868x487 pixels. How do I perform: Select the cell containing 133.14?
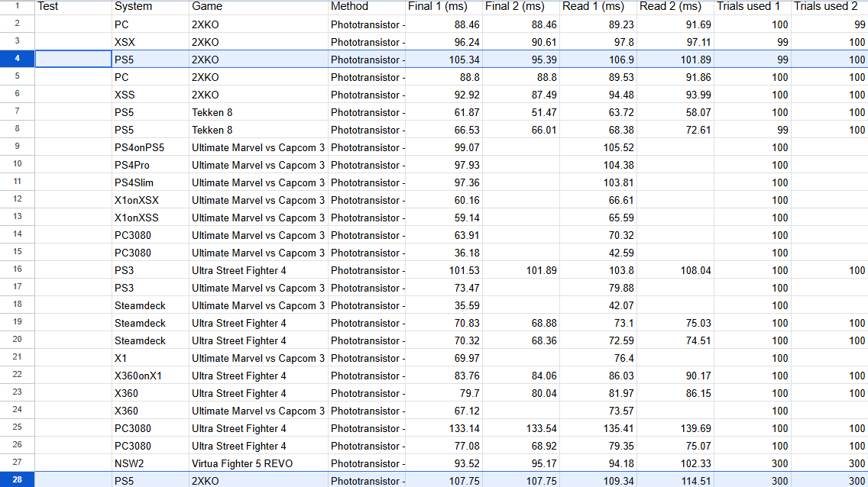pyautogui.click(x=443, y=428)
